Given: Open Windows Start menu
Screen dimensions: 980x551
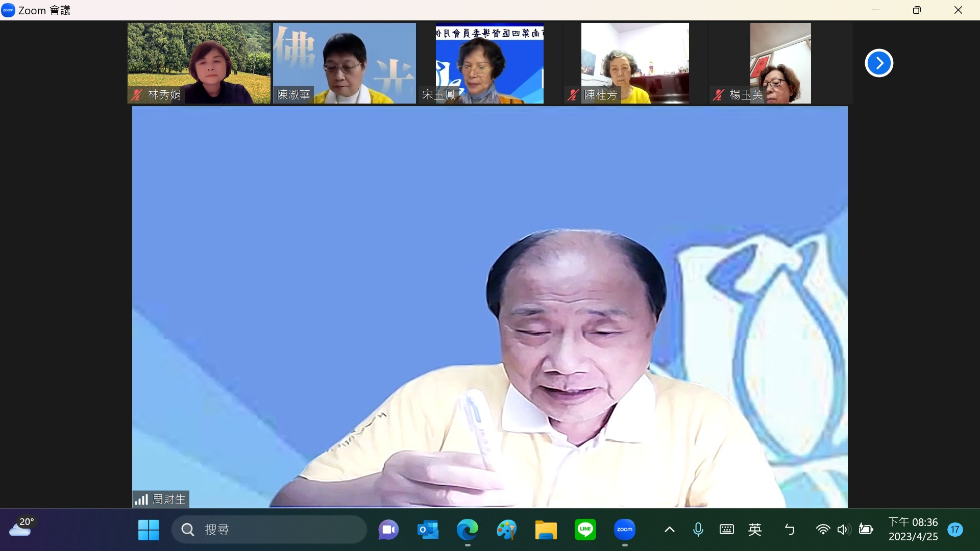Looking at the screenshot, I should click(x=149, y=530).
